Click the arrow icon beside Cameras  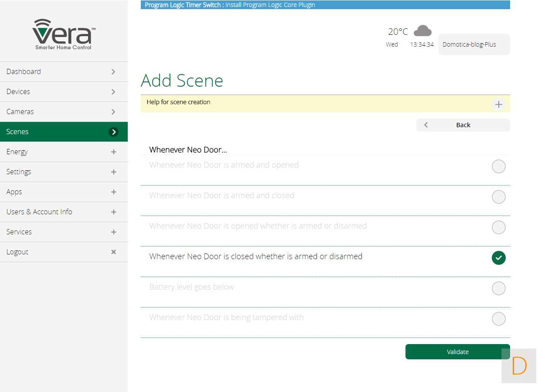pyautogui.click(x=113, y=112)
